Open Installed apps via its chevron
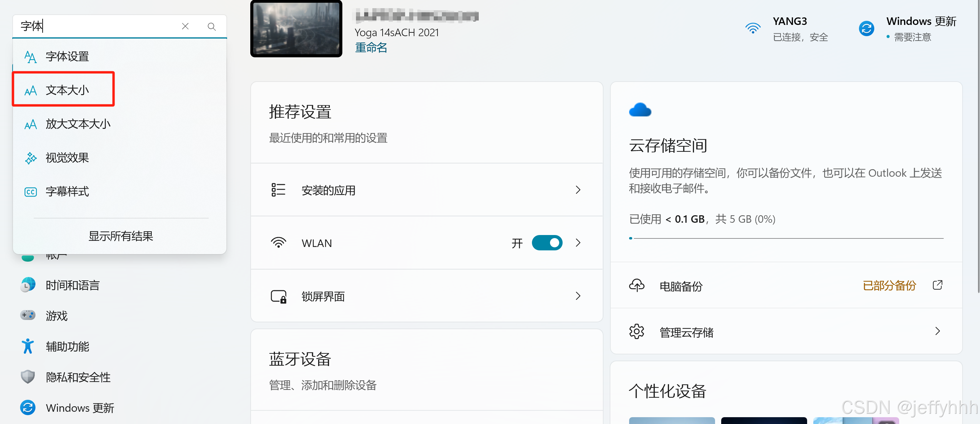Screen dimensions: 980x424 [578, 190]
